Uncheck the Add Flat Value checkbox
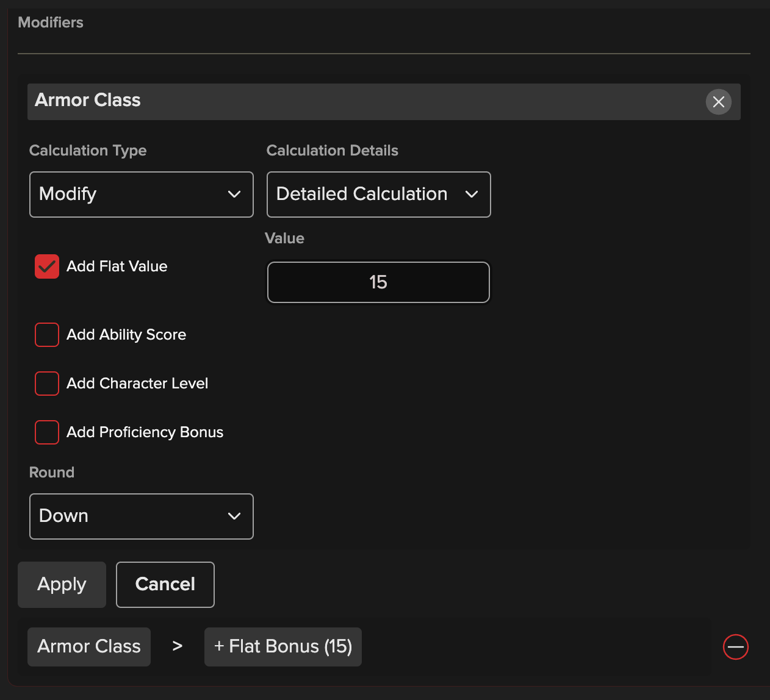The image size is (770, 700). pos(47,266)
